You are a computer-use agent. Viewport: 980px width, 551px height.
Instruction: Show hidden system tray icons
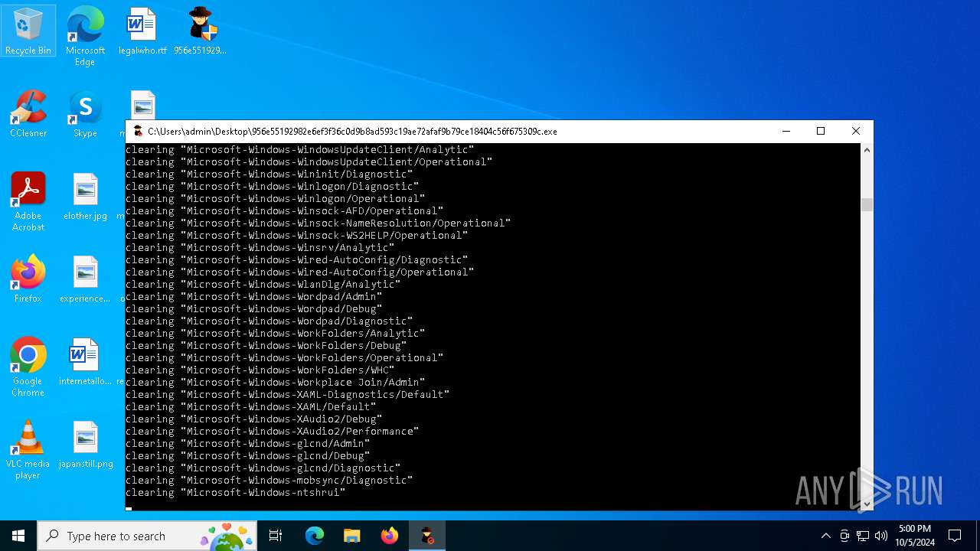point(825,536)
